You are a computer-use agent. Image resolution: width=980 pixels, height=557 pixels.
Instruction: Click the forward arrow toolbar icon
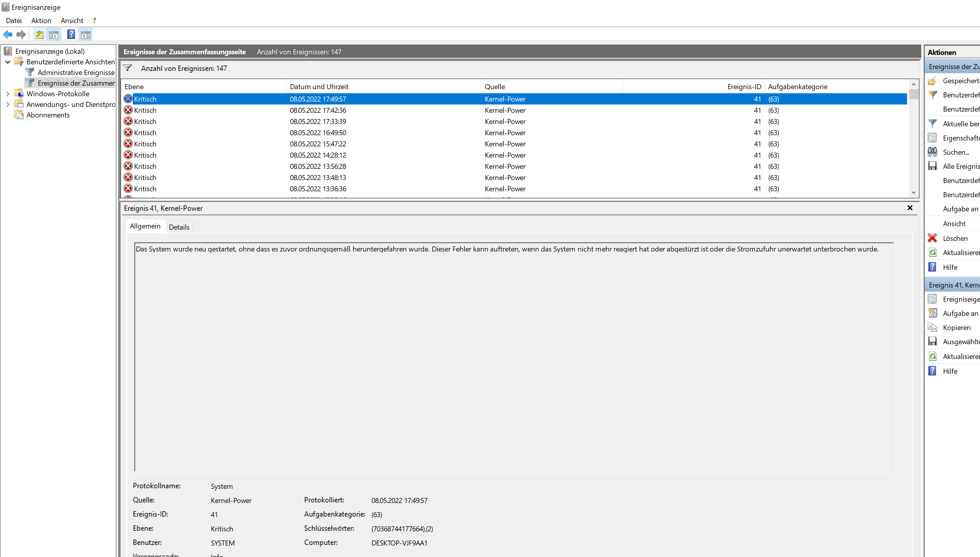coord(21,35)
